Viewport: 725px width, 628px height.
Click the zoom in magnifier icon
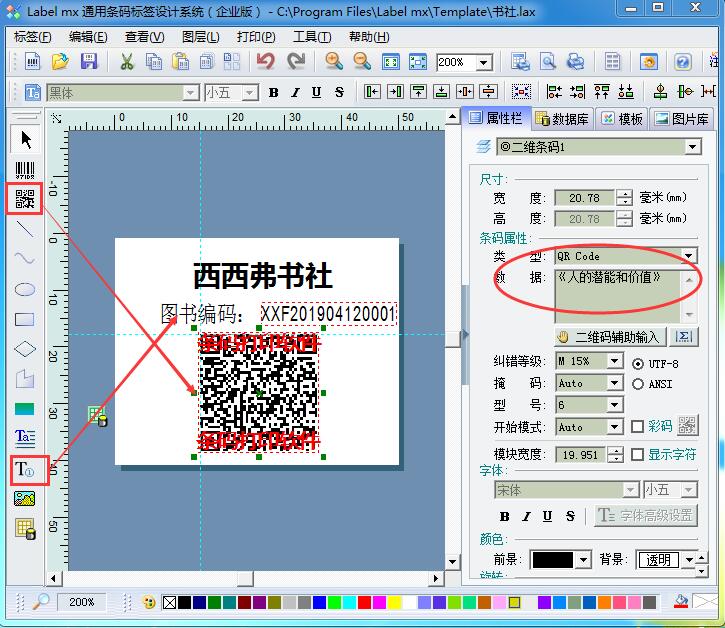point(334,62)
